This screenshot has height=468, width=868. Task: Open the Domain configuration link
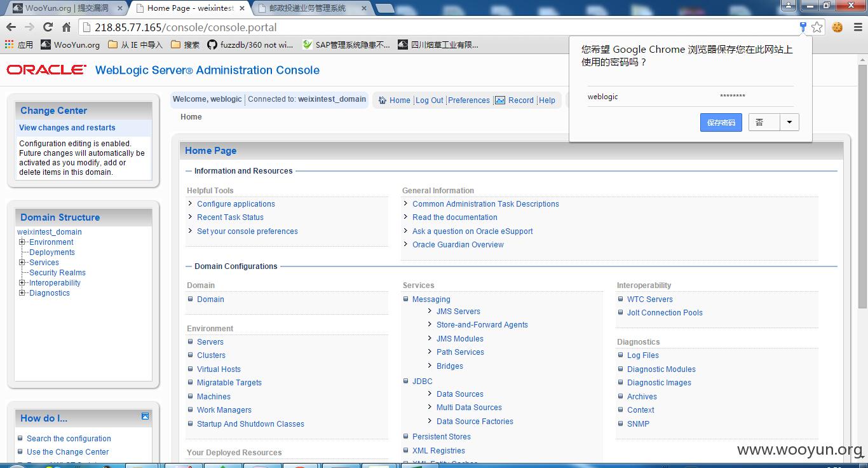pyautogui.click(x=210, y=299)
